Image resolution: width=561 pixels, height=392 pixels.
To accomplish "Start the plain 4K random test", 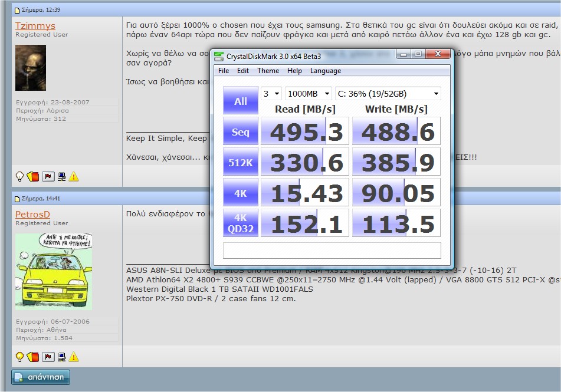I will point(241,193).
